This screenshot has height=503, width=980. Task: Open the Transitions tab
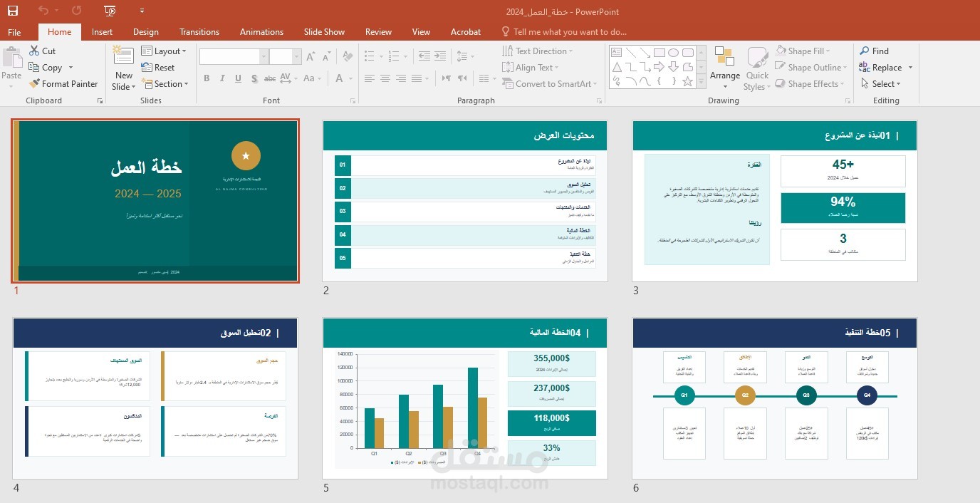tap(199, 32)
